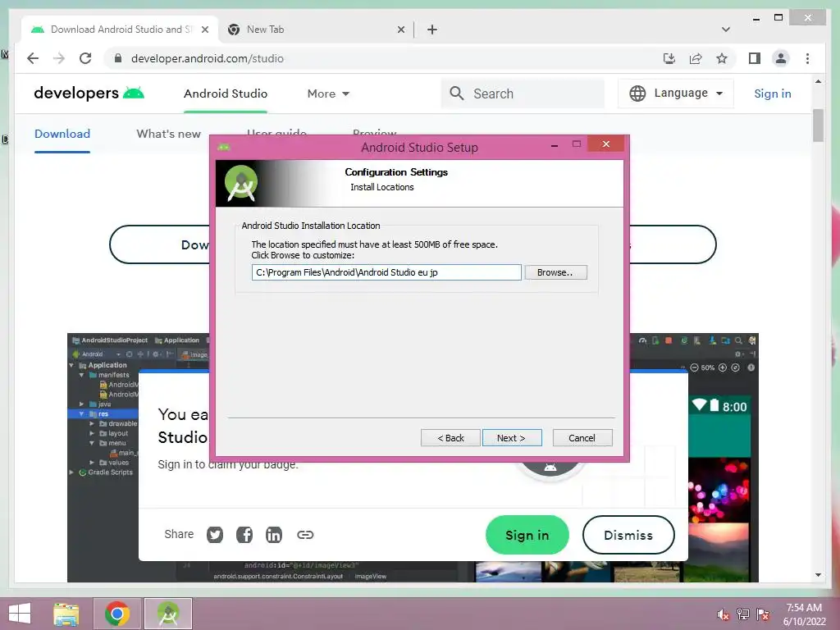Click the address bar URL
This screenshot has width=840, height=630.
coord(208,58)
